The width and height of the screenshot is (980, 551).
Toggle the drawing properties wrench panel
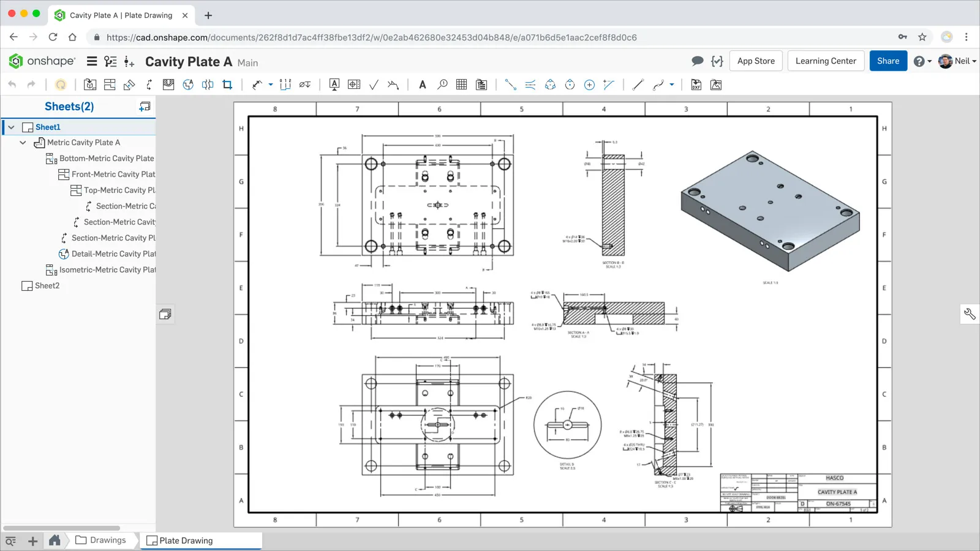click(x=969, y=314)
